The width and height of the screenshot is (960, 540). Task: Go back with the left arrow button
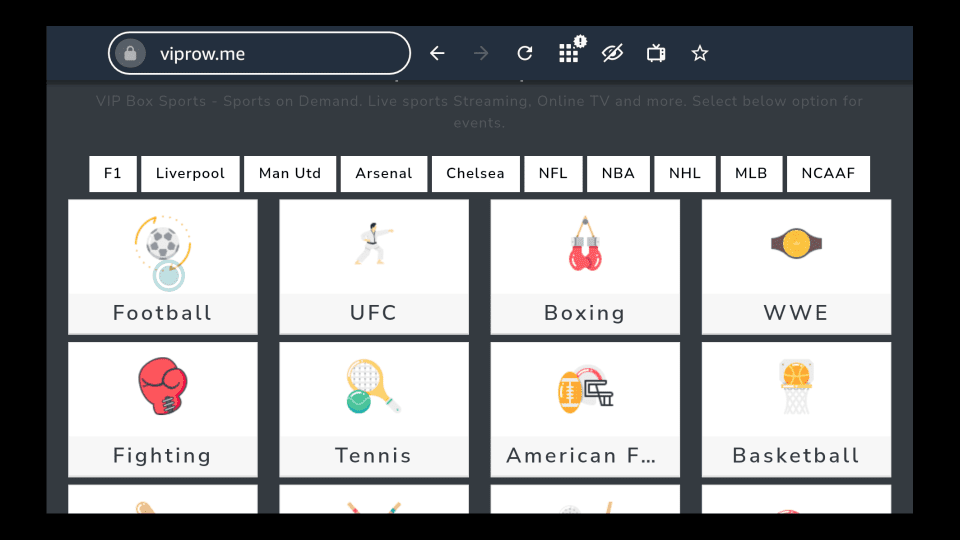click(437, 53)
